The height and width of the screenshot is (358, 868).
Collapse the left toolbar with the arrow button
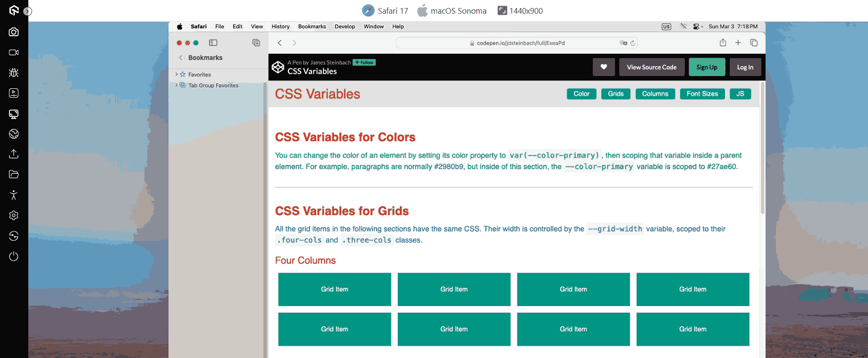click(28, 11)
